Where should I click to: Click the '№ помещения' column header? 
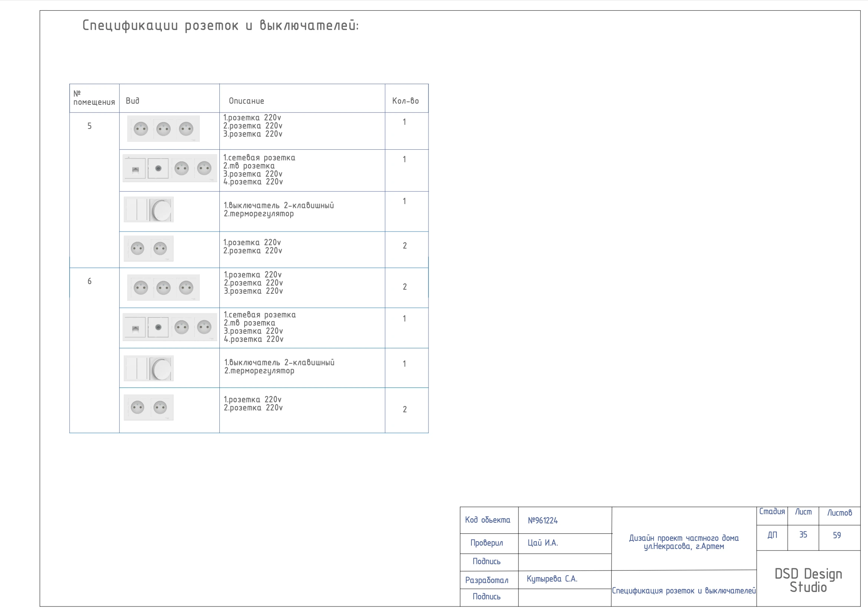(94, 98)
